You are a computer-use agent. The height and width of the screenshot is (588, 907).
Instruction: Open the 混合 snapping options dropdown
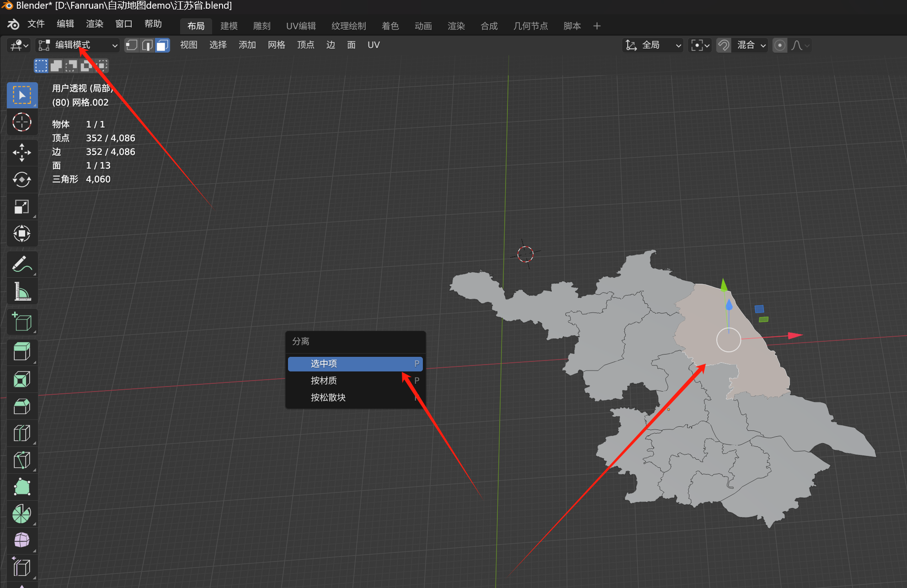tap(750, 45)
